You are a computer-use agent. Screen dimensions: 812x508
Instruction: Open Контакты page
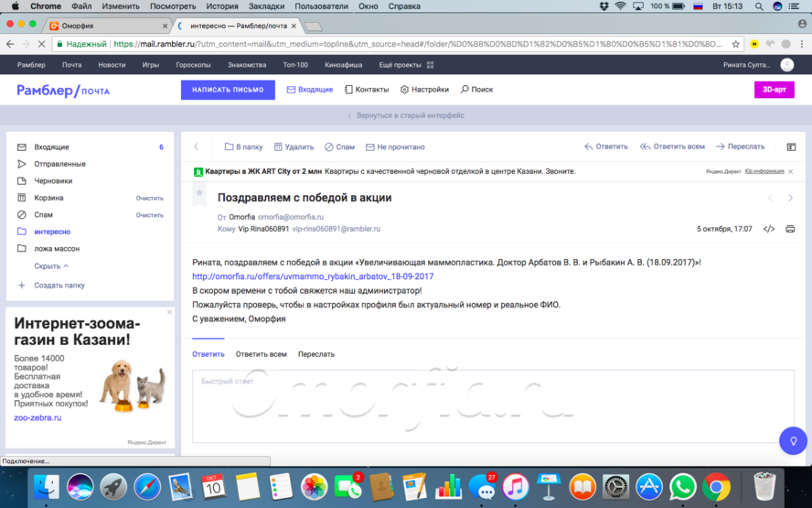[367, 90]
